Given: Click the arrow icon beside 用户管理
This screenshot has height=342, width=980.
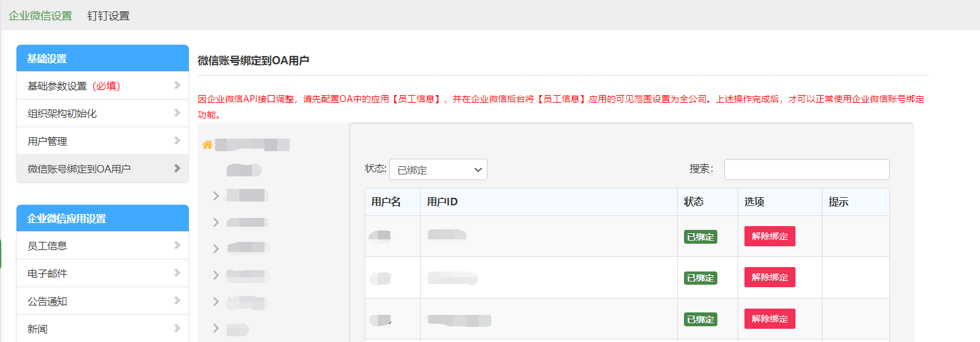Looking at the screenshot, I should [x=177, y=141].
